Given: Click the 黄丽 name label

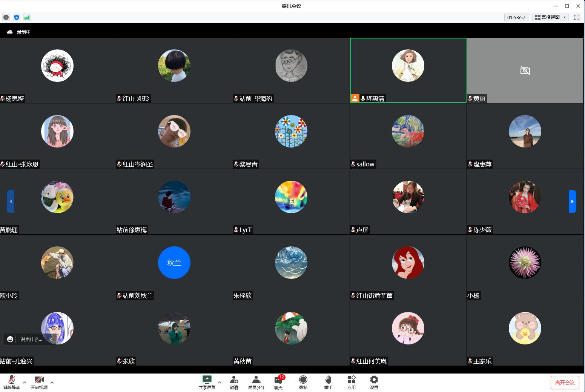Looking at the screenshot, I should 479,98.
